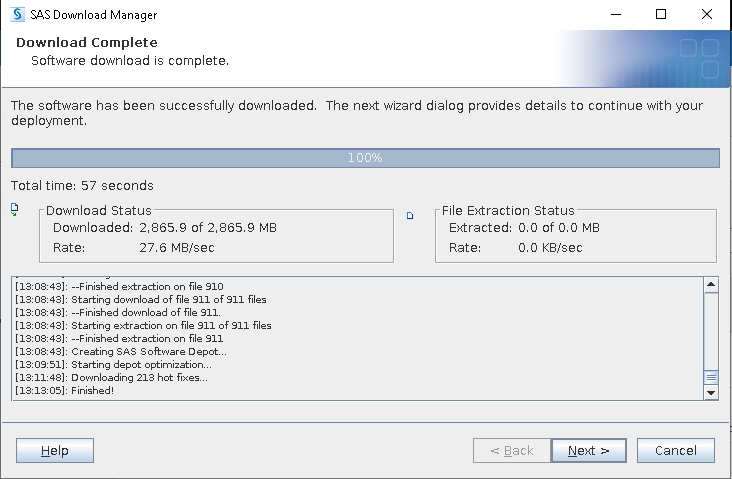Screen dimensions: 732x479
Task: Maximize the SAS Download Manager window
Action: [661, 15]
